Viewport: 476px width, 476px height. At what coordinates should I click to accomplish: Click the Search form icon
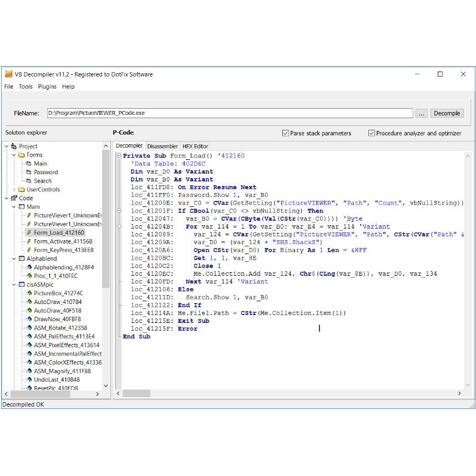click(x=29, y=181)
